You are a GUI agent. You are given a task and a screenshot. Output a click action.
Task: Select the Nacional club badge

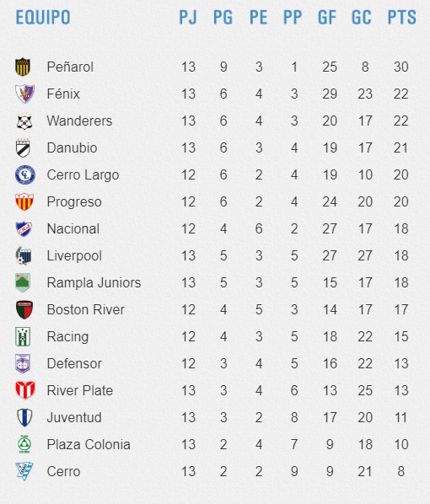click(x=24, y=229)
